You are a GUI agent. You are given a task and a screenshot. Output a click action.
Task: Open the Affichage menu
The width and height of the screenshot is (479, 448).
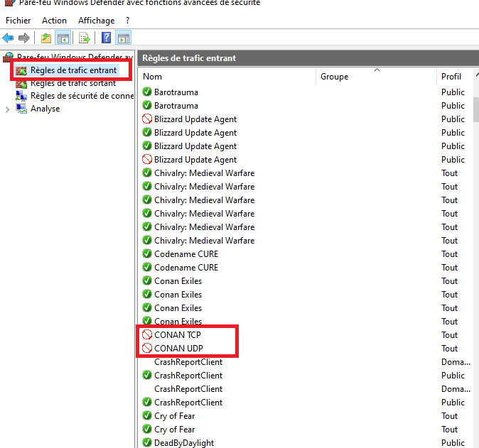96,21
